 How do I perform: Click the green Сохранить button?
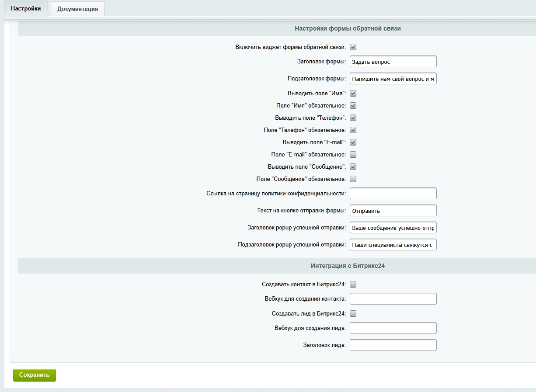click(x=35, y=375)
